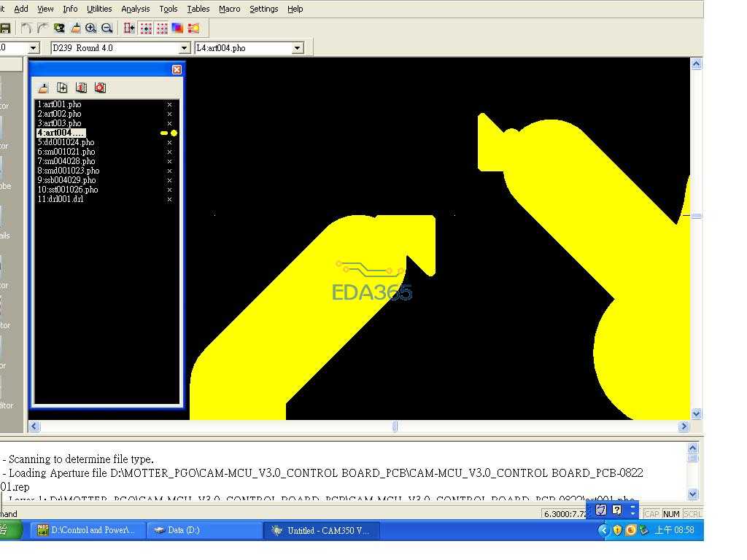Click the highlight icon at toolbar end

pyautogui.click(x=193, y=28)
